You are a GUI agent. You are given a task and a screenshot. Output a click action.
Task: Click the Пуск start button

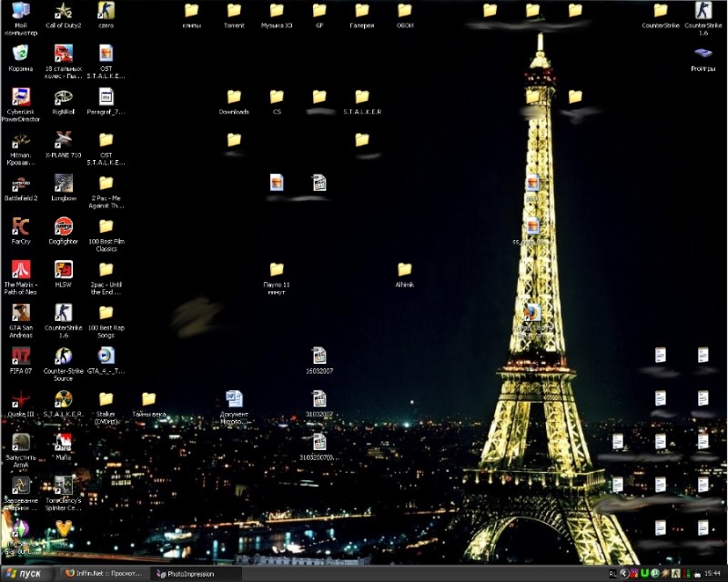[26, 574]
